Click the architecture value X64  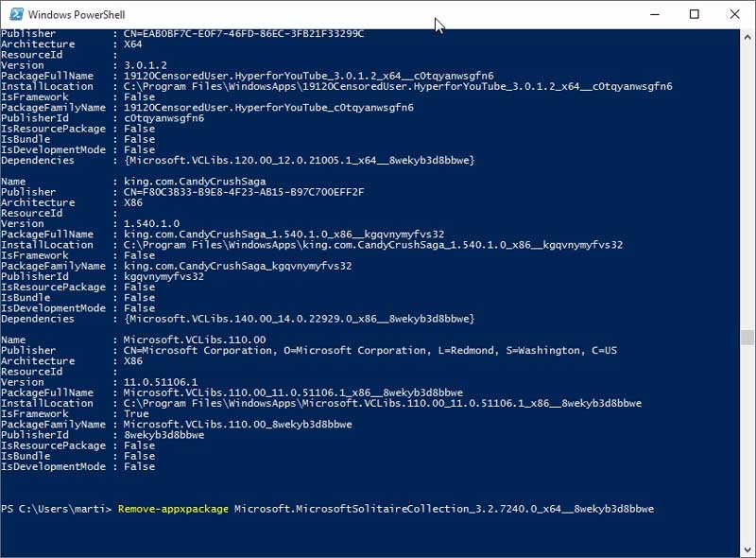pyautogui.click(x=133, y=44)
